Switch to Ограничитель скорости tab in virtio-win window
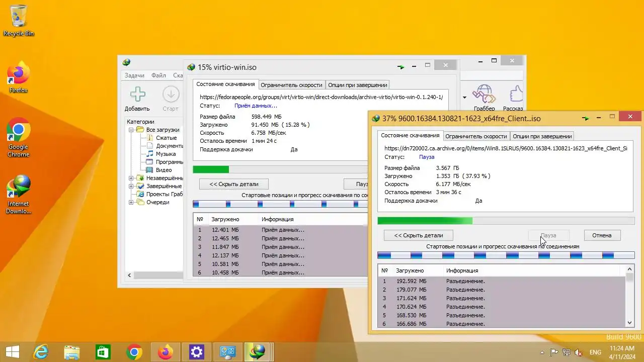Viewport: 644px width, 362px height. (x=291, y=85)
